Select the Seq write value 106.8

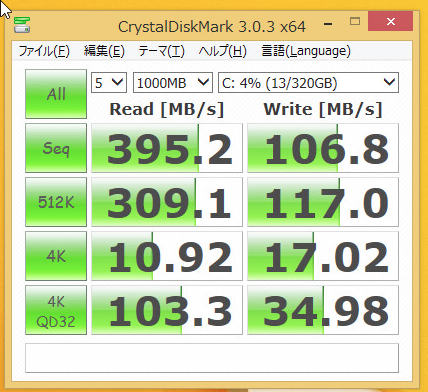click(x=323, y=148)
